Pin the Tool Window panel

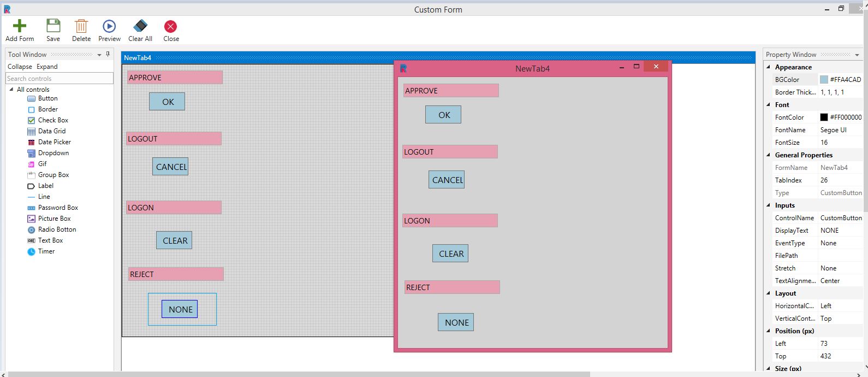click(108, 54)
